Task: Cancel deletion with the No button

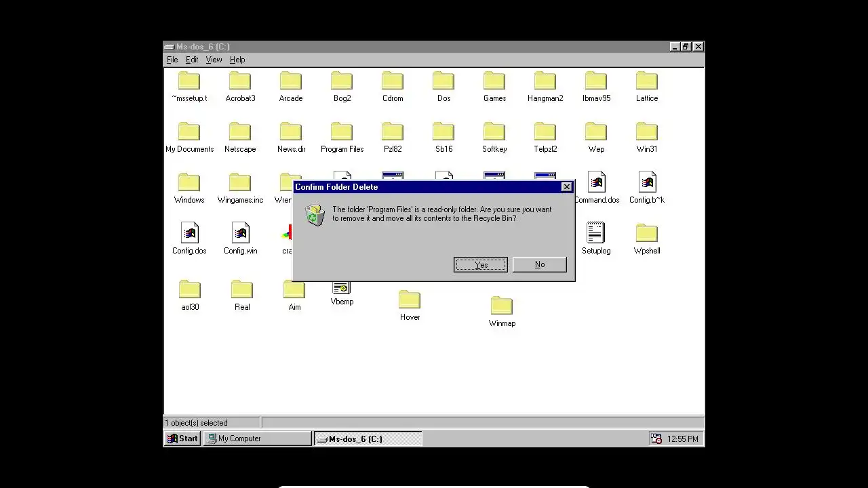Action: [540, 264]
